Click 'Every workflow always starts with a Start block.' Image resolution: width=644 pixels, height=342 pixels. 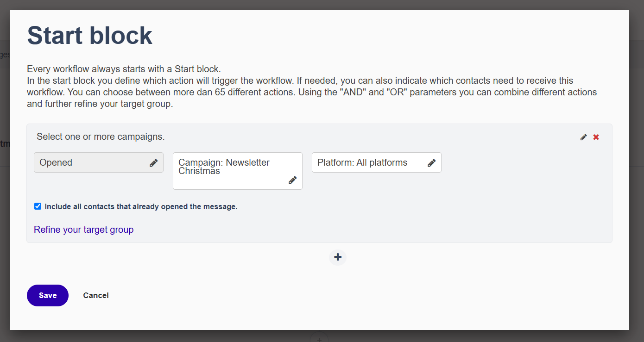124,69
